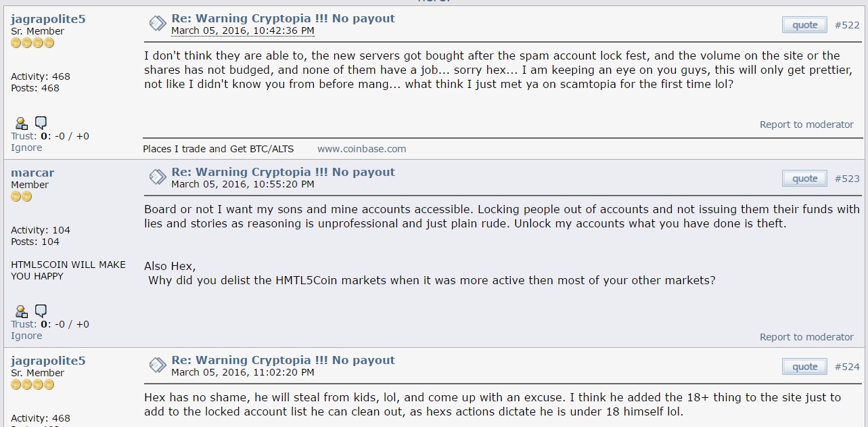Screen dimensions: 868x427
Task: Click the Trust link under marcar
Action: coord(24,324)
